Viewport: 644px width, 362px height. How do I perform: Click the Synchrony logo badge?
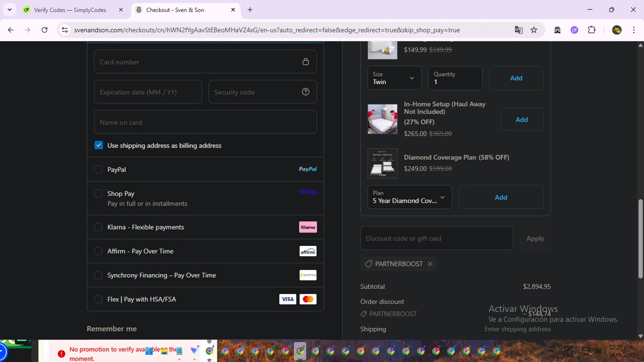click(x=308, y=275)
